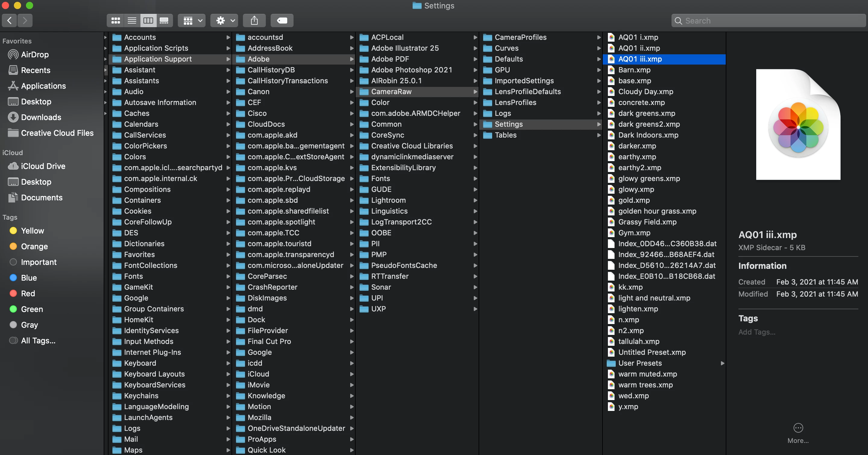Open Downloads from the sidebar

pyautogui.click(x=41, y=117)
